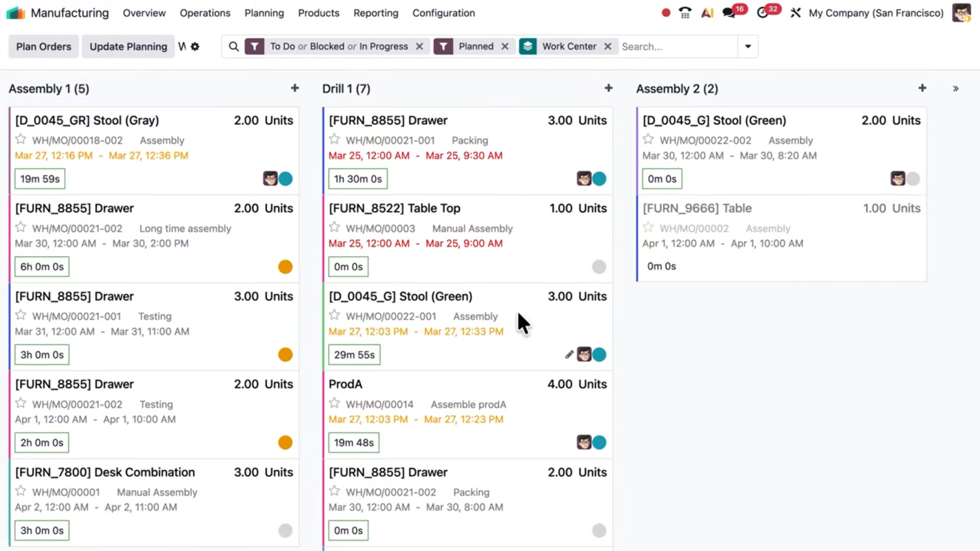Screen dimensions: 980x551
Task: Click the star on WH/MO/00018-002 Stool Gray
Action: point(20,139)
